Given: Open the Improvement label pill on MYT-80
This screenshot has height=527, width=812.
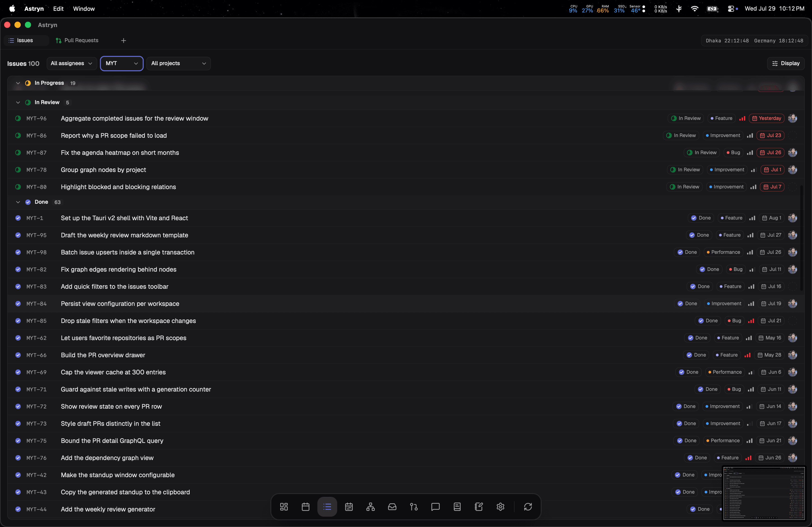Looking at the screenshot, I should [x=726, y=187].
